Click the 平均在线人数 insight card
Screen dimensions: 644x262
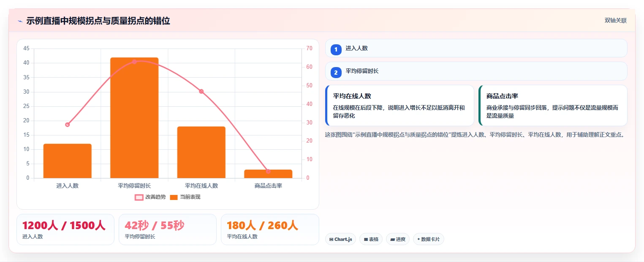pos(399,105)
